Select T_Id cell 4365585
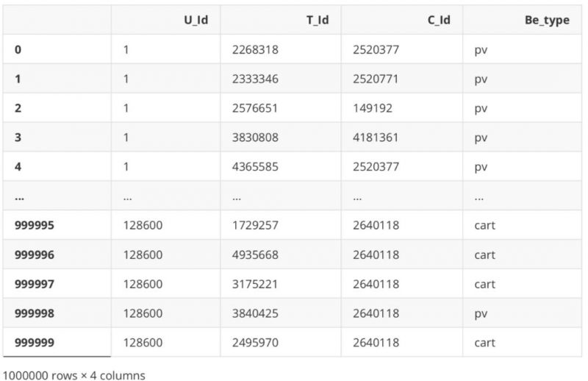The width and height of the screenshot is (588, 381). click(255, 167)
